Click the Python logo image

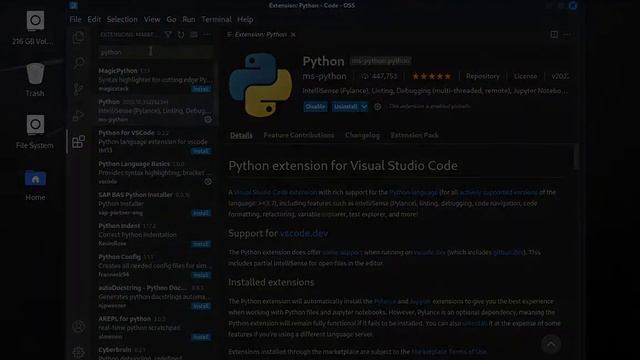point(260,85)
